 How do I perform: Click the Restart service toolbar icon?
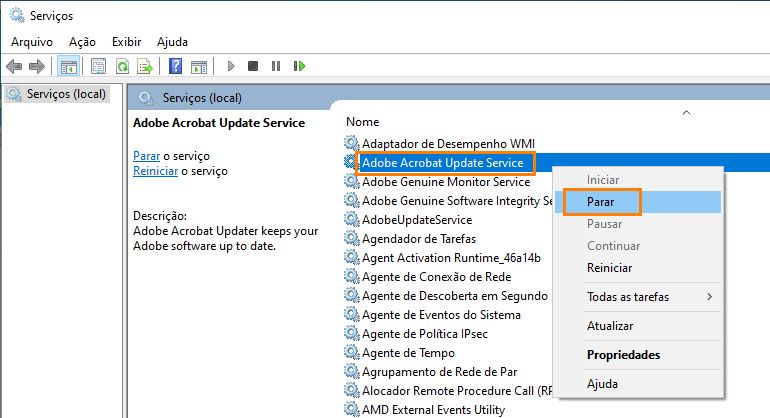click(x=299, y=66)
